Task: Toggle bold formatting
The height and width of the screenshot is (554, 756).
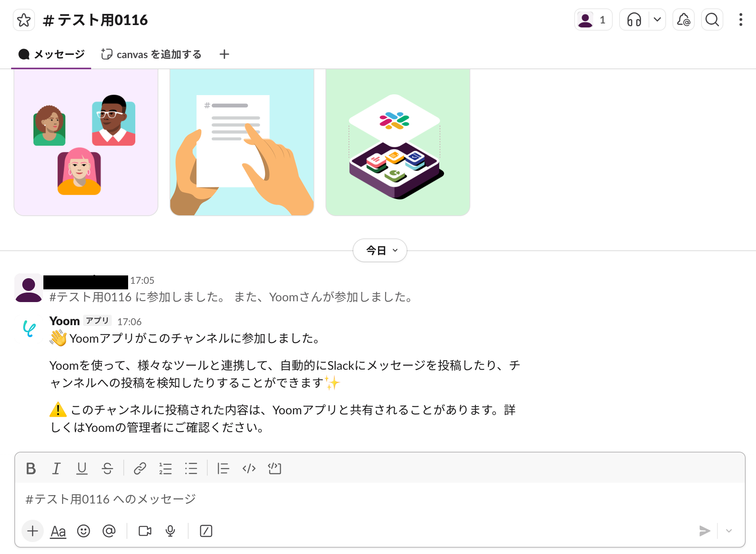Action: pos(31,468)
